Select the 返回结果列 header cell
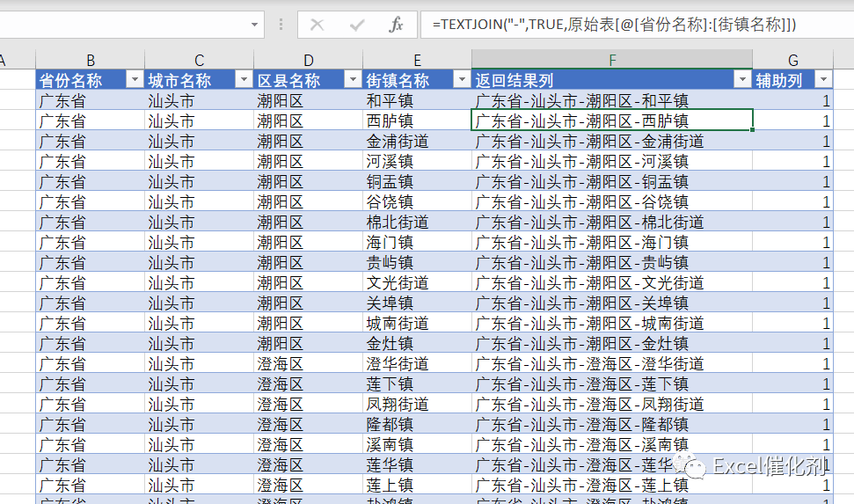 [x=612, y=80]
